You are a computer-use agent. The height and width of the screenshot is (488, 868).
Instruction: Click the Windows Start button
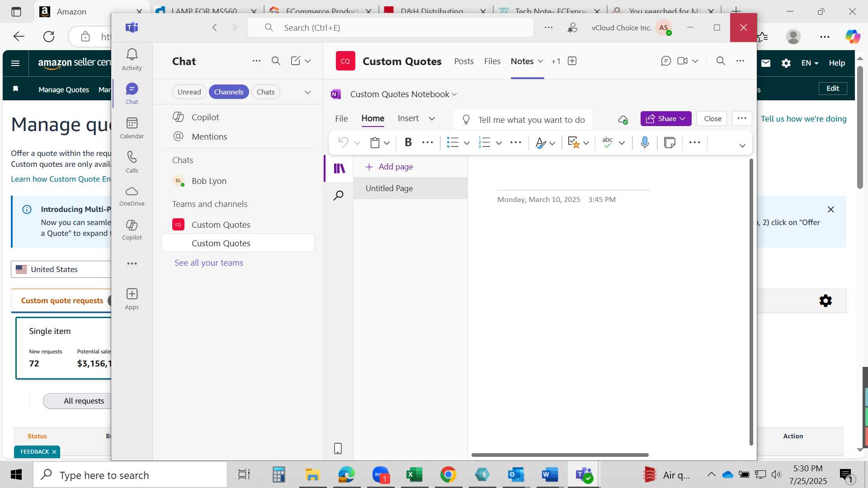tap(16, 475)
